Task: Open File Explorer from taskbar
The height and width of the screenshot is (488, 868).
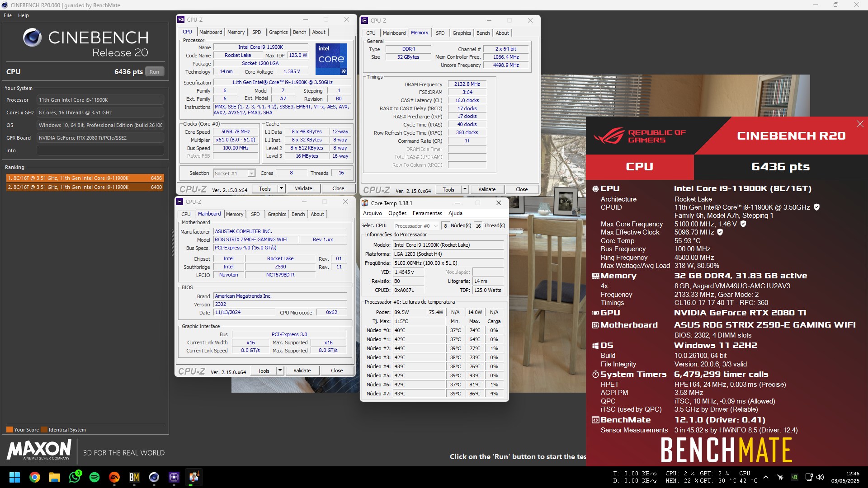Action: pyautogui.click(x=55, y=477)
